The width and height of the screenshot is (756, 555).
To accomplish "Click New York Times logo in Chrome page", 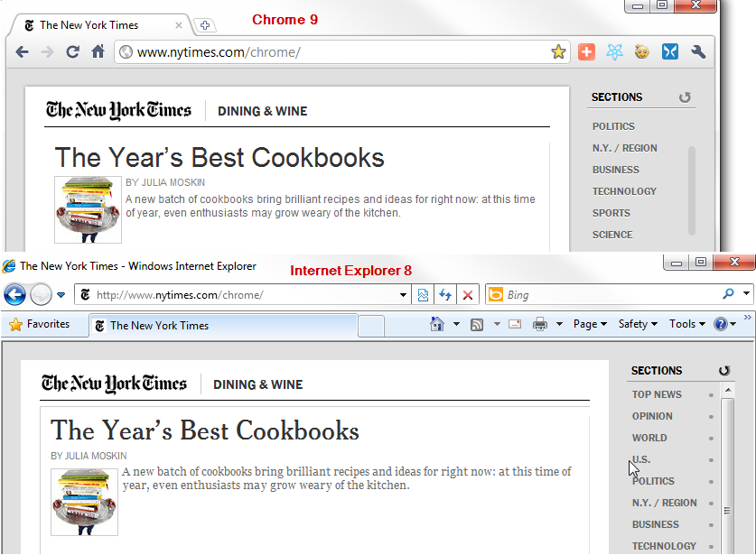I will tap(118, 110).
